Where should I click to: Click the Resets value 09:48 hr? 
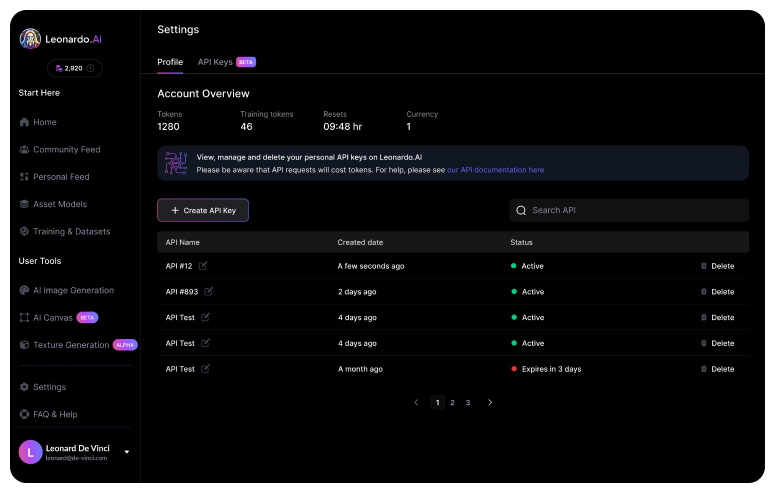[x=343, y=127]
